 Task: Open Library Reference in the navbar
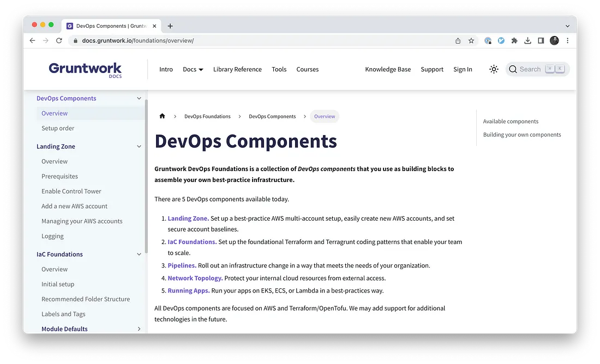237,69
